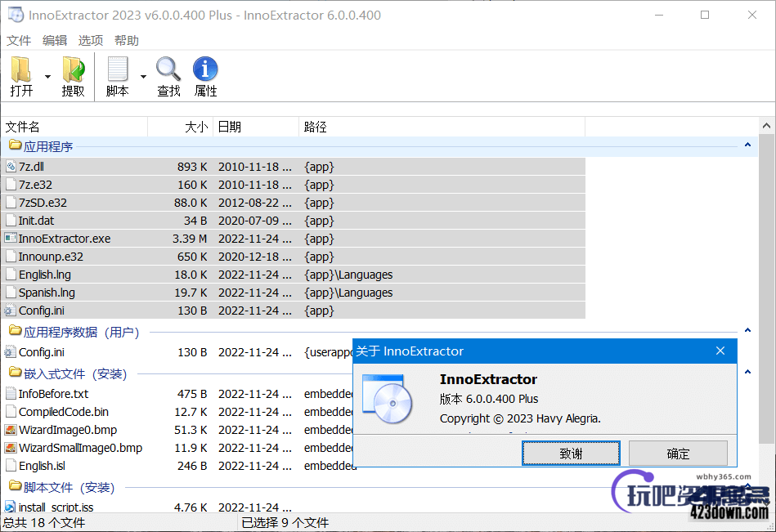This screenshot has height=532, width=776.
Task: Click the InnoExtractor title bar app icon
Action: point(16,15)
